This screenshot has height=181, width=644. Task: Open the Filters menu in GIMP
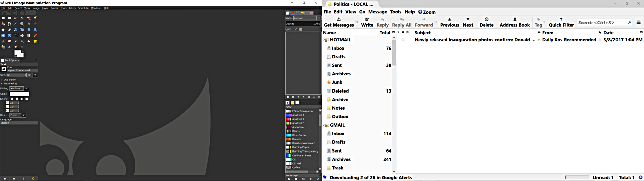click(72, 8)
